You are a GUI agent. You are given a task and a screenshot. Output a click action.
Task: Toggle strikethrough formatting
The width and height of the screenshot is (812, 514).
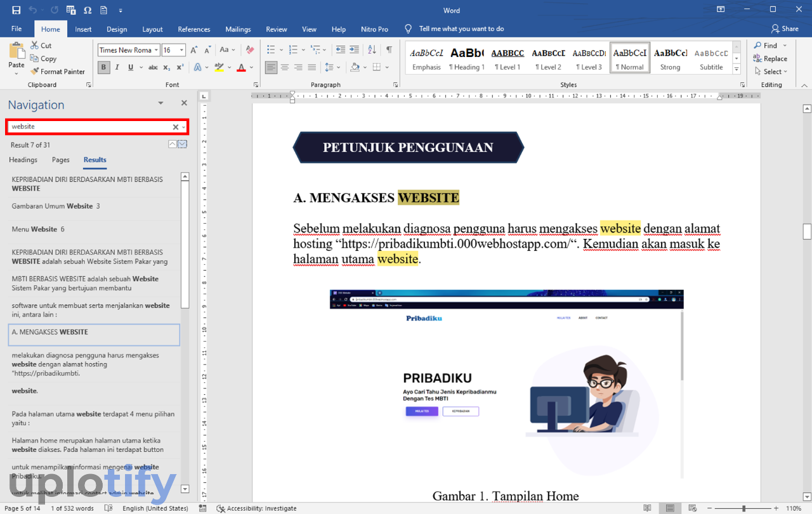tap(153, 67)
